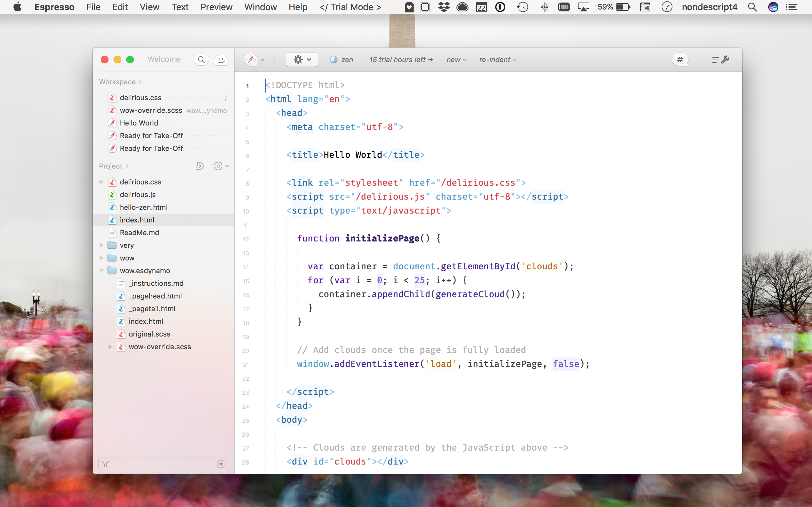Open the Preview menu
This screenshot has width=812, height=507.
[x=216, y=7]
